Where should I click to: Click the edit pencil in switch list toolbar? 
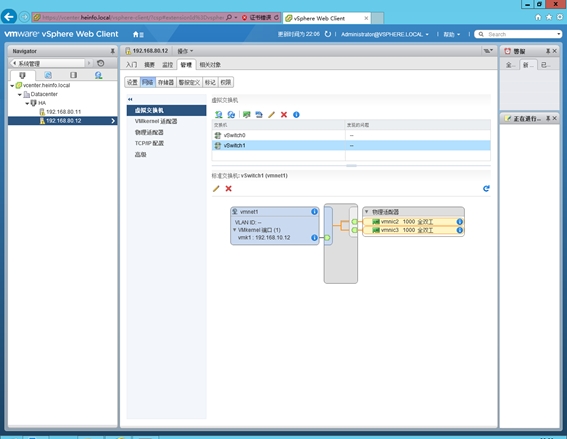[x=271, y=115]
